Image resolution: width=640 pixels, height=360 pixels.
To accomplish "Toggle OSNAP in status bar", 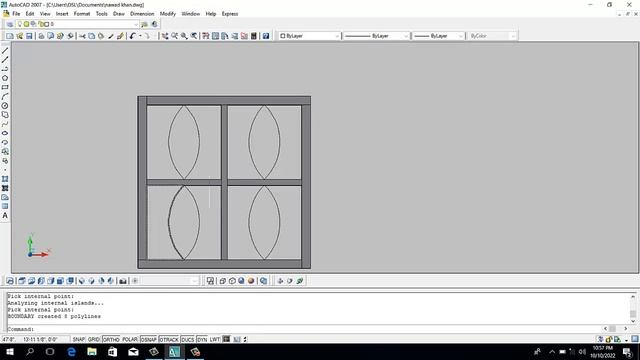I will point(149,339).
